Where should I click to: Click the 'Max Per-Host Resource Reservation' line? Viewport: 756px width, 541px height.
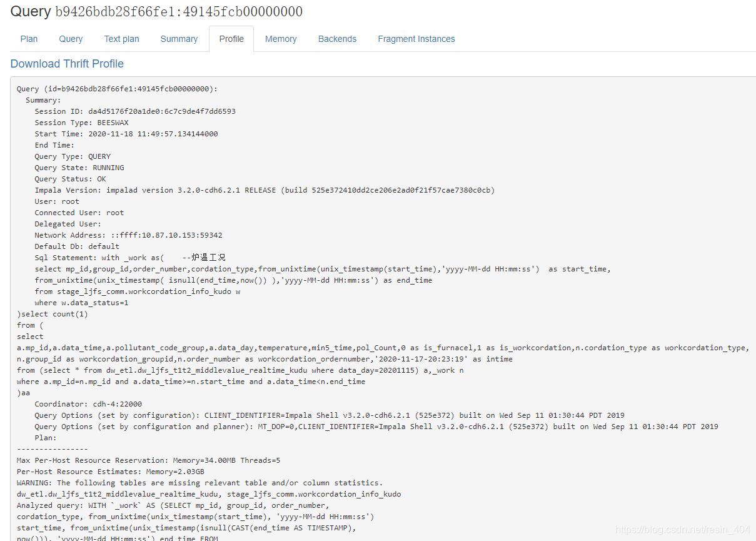pos(149,460)
